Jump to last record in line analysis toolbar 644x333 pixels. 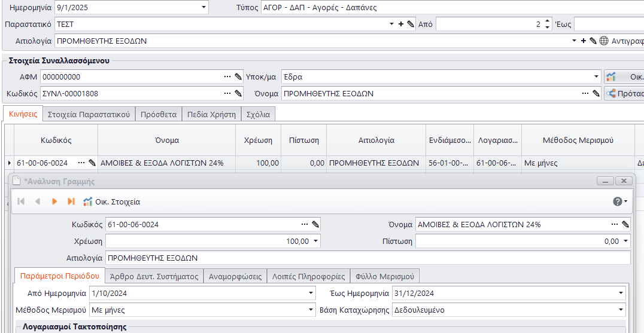(71, 201)
